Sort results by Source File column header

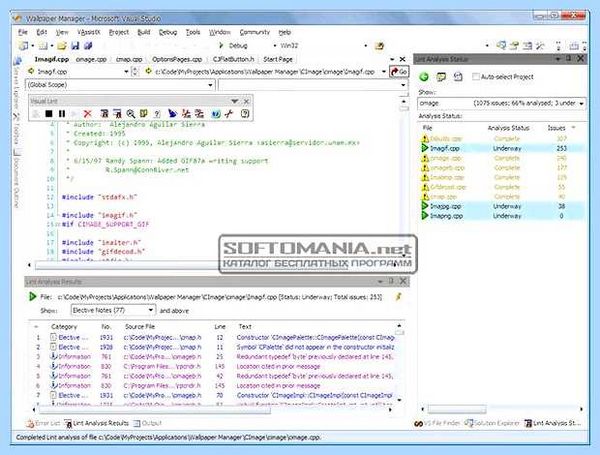pyautogui.click(x=140, y=327)
